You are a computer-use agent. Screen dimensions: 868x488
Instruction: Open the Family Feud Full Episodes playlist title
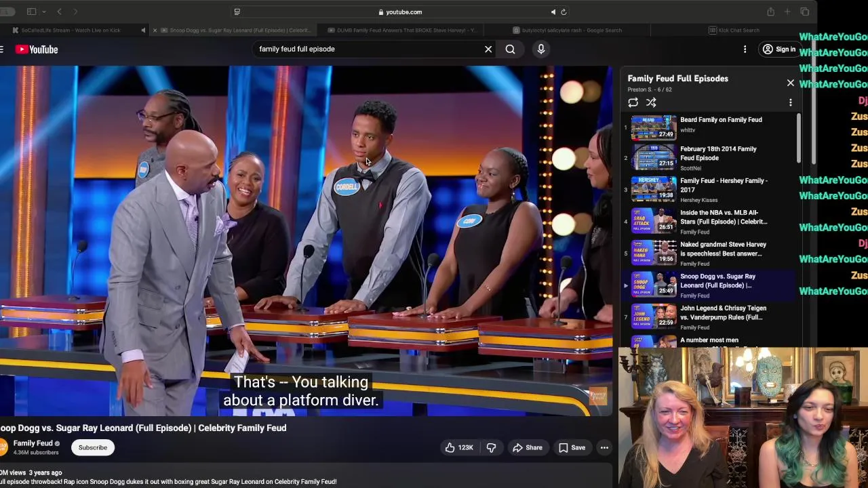[677, 79]
